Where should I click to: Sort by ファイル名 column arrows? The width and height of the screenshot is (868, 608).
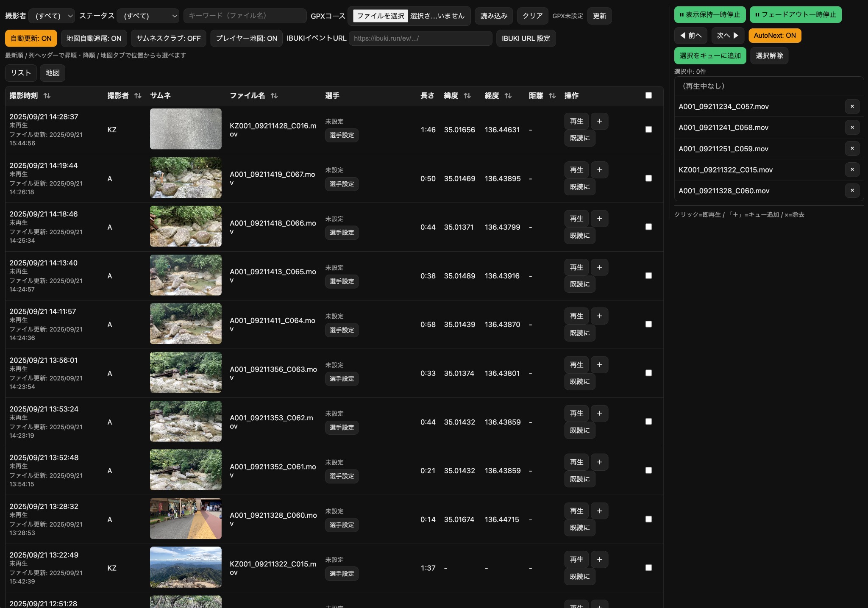coord(274,96)
